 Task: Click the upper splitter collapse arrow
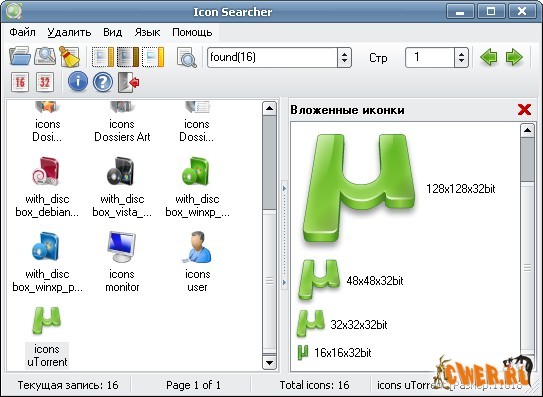point(284,188)
